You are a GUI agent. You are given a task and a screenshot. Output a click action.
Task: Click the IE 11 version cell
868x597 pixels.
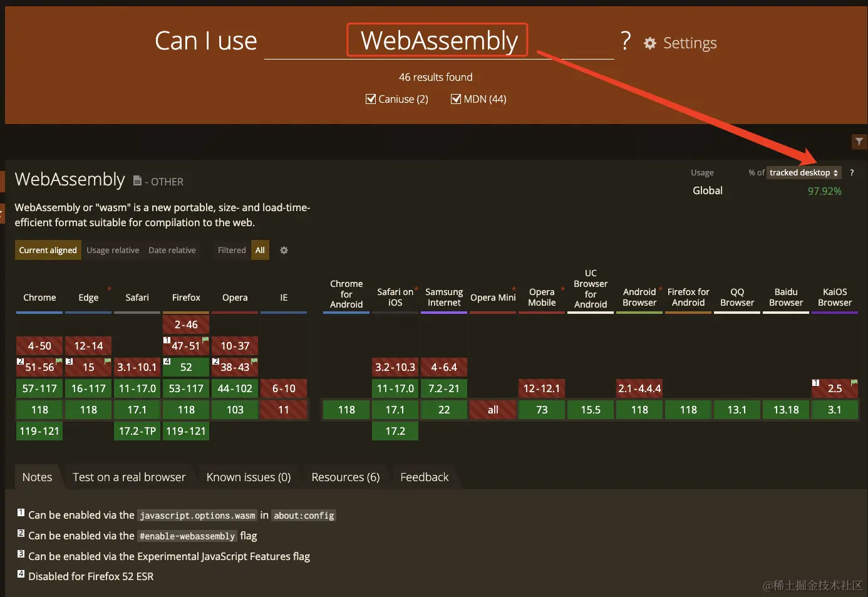tap(284, 410)
